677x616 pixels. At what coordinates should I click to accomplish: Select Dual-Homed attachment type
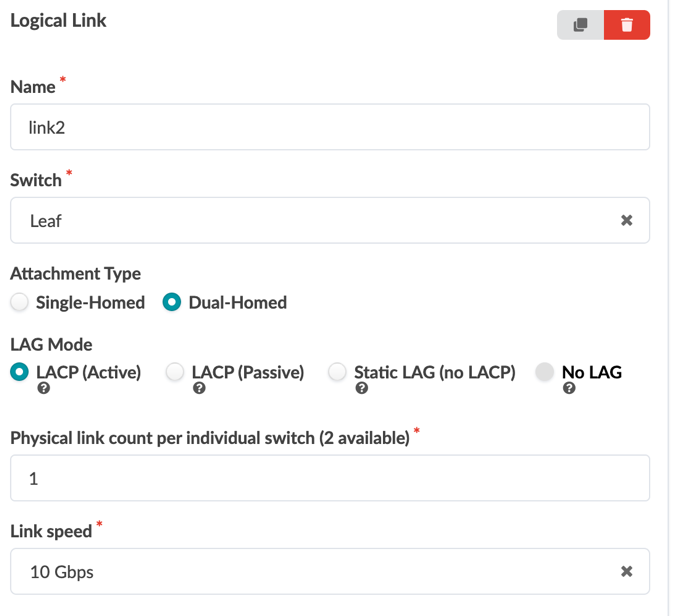[x=172, y=302]
